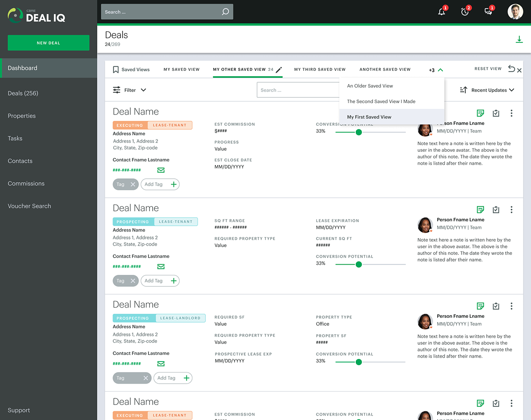531x420 pixels.
Task: Open Dashboard in the sidebar
Action: [x=49, y=68]
